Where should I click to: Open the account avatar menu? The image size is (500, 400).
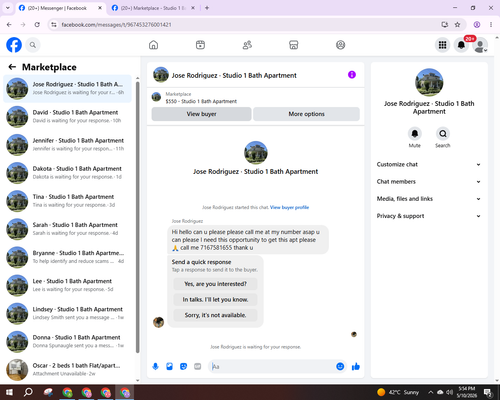(x=480, y=45)
